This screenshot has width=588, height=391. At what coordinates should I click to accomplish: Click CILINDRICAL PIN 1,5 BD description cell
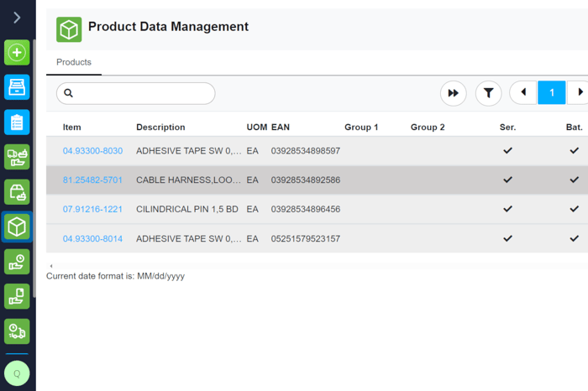point(187,210)
